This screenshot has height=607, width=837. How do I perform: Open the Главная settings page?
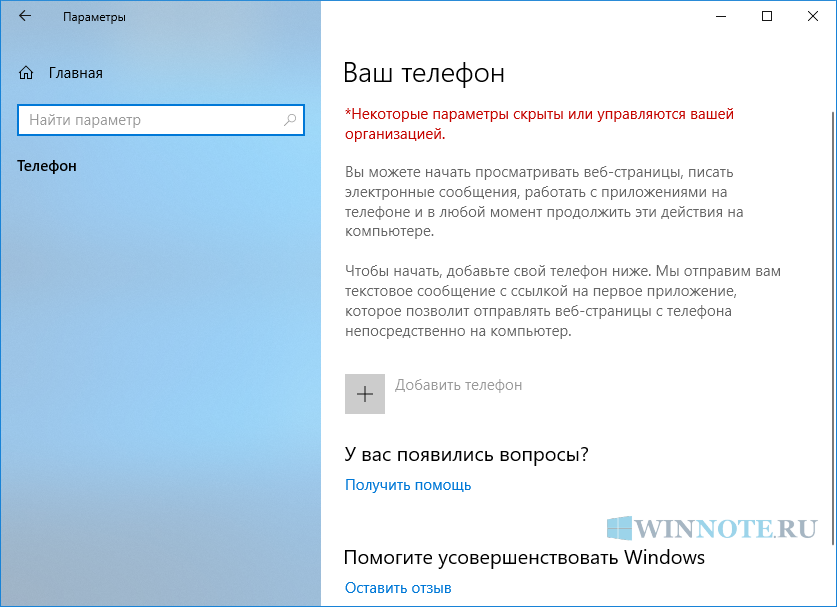(x=75, y=73)
